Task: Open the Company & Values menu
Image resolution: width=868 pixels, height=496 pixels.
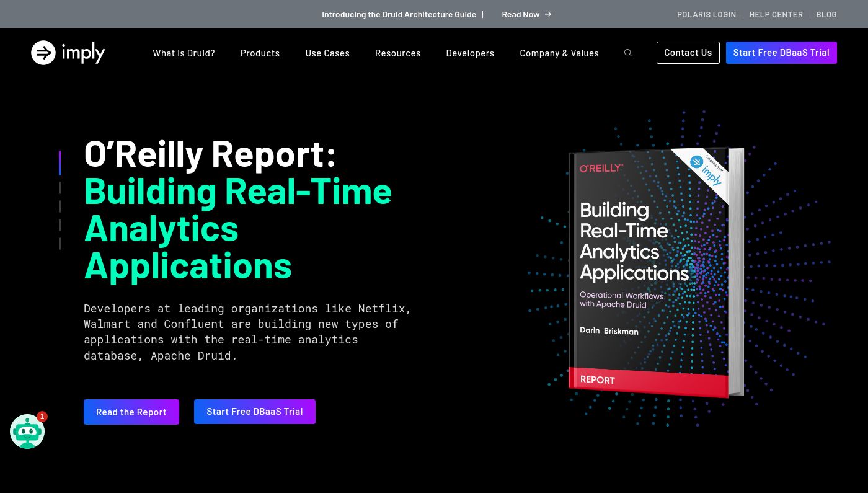Action: tap(559, 53)
